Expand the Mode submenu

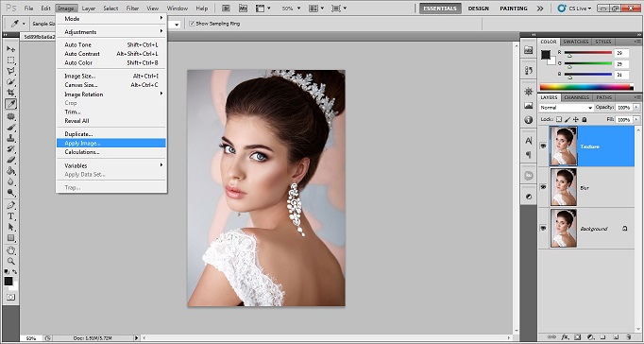[x=110, y=19]
